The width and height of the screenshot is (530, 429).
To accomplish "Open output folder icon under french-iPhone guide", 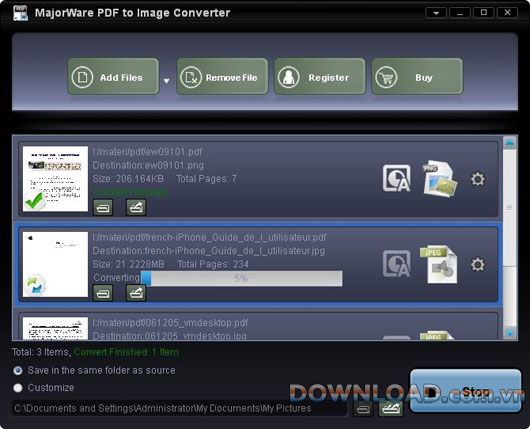I will pyautogui.click(x=103, y=293).
